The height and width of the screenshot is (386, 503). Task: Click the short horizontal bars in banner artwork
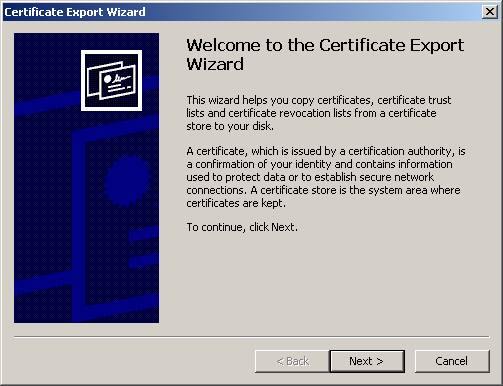[144, 247]
